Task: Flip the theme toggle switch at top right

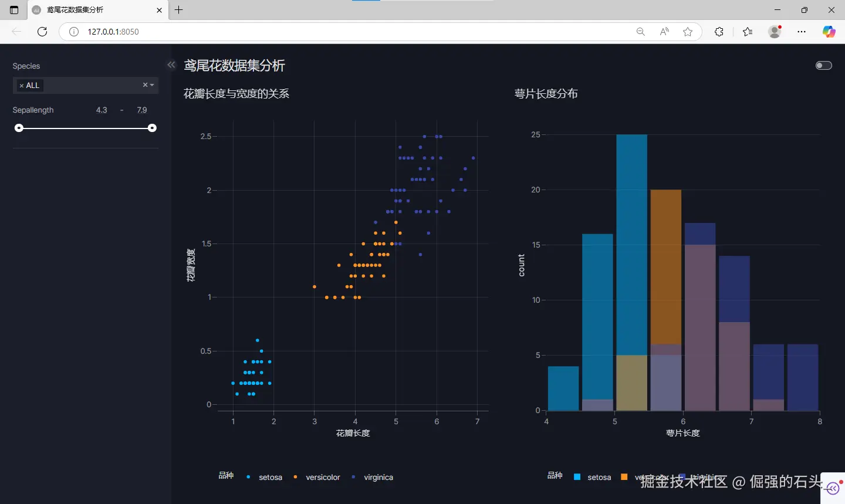Action: pos(823,66)
